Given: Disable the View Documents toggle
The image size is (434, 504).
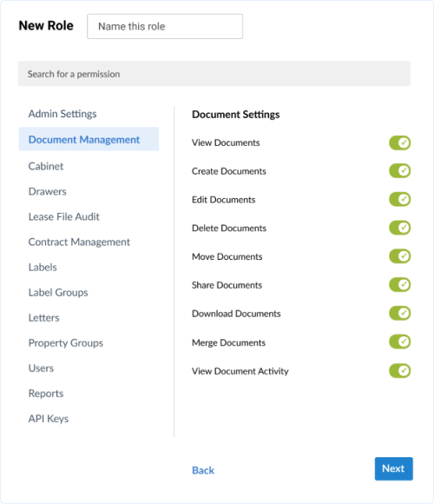Looking at the screenshot, I should tap(399, 143).
